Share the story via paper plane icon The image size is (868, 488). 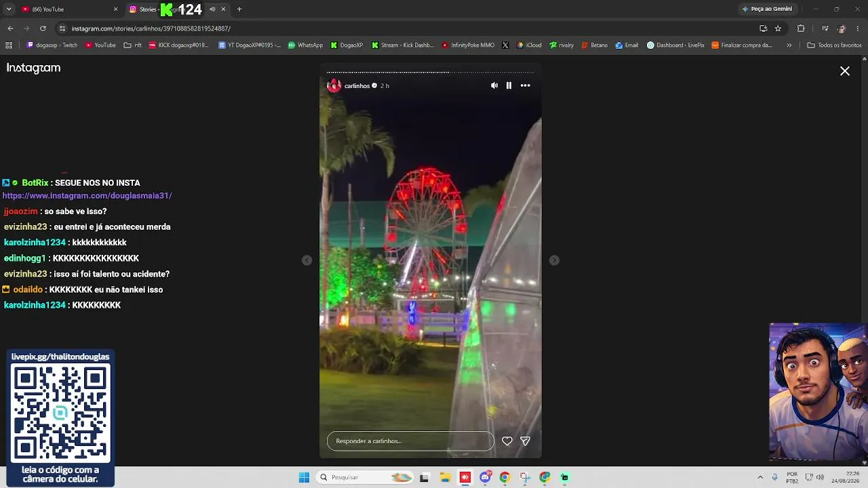pyautogui.click(x=525, y=441)
